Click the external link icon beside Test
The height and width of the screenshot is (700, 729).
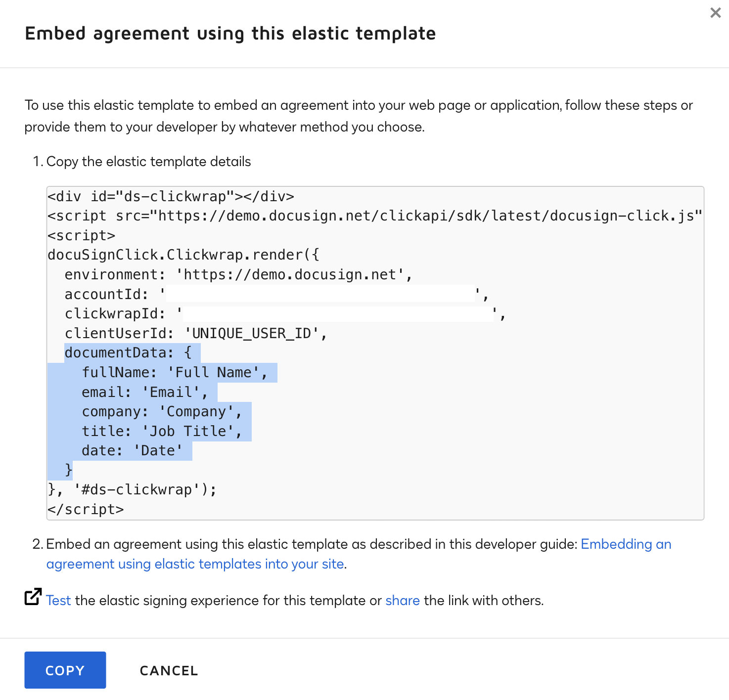pyautogui.click(x=32, y=597)
